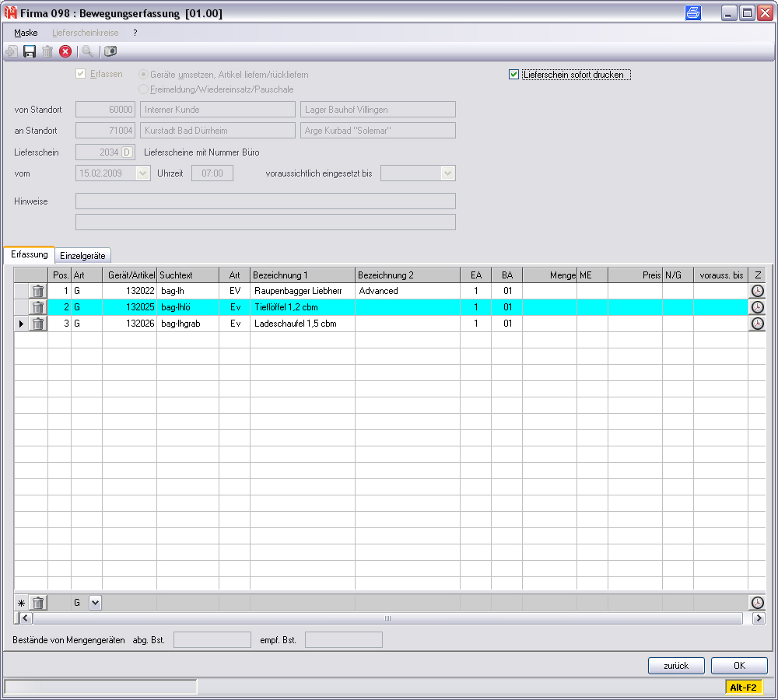
Task: Open clock icon for Raupenbagger Liebherr row
Action: [757, 291]
